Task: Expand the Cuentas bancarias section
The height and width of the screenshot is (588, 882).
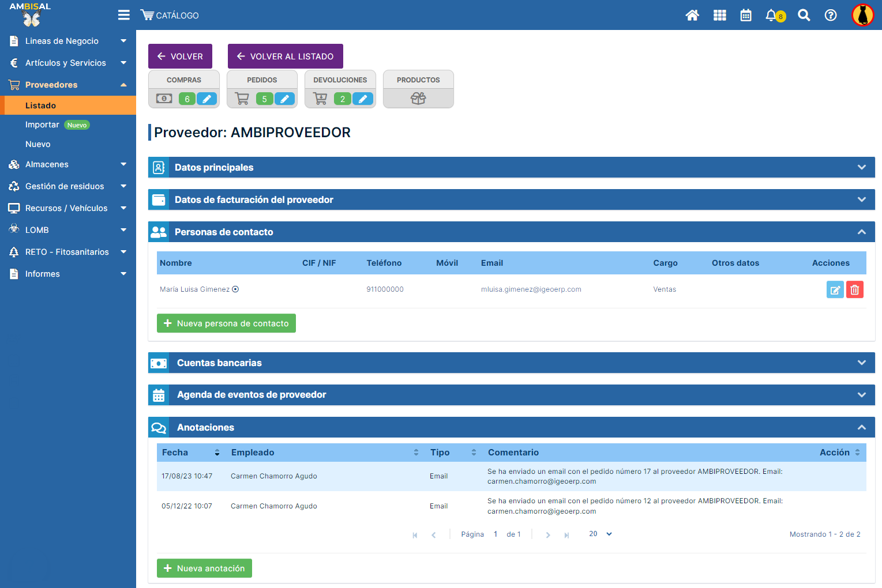Action: click(861, 363)
